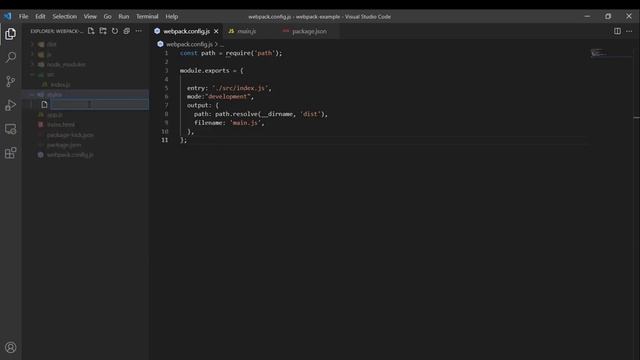Image resolution: width=640 pixels, height=360 pixels.
Task: Open the Run and Debug view
Action: pyautogui.click(x=11, y=105)
